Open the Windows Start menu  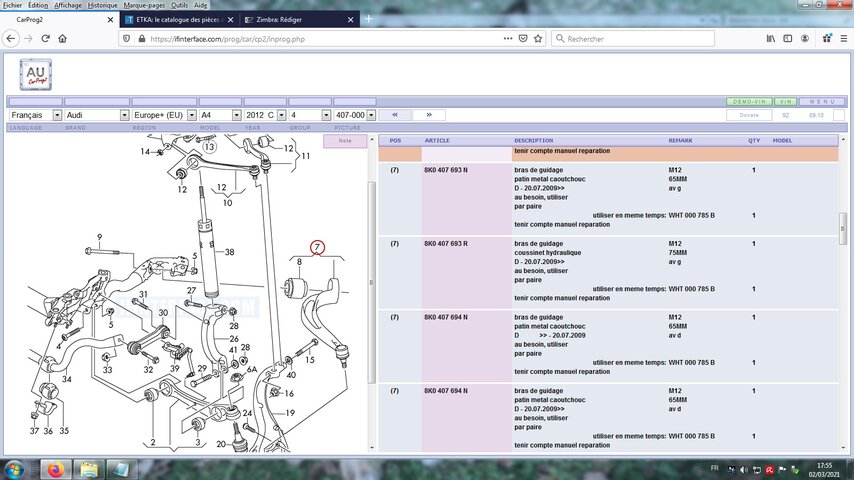pyautogui.click(x=14, y=469)
